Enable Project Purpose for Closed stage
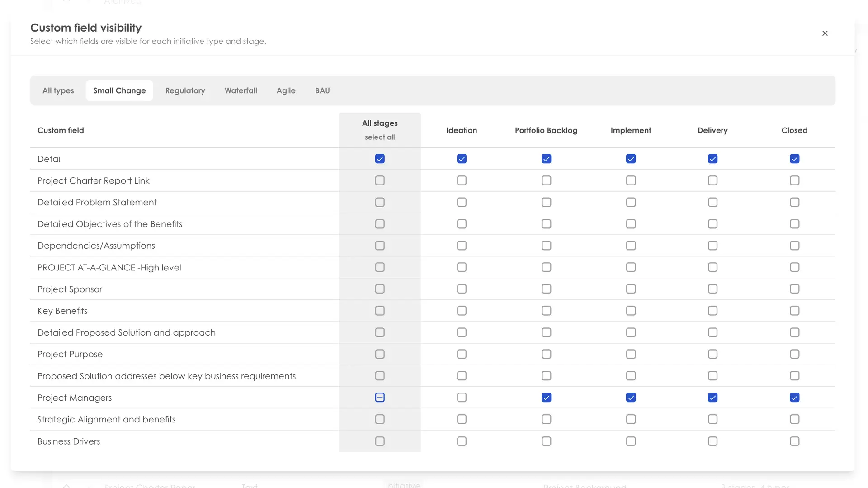 [x=795, y=354]
